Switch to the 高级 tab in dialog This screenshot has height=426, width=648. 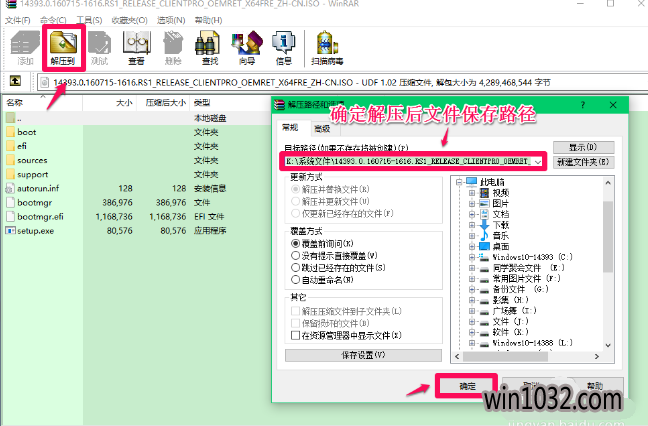point(322,128)
